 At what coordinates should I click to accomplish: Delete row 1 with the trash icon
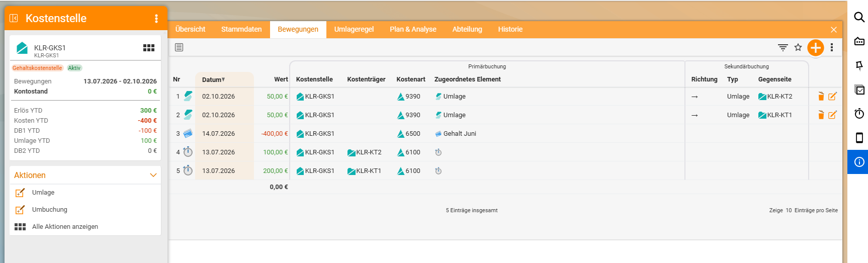point(821,96)
